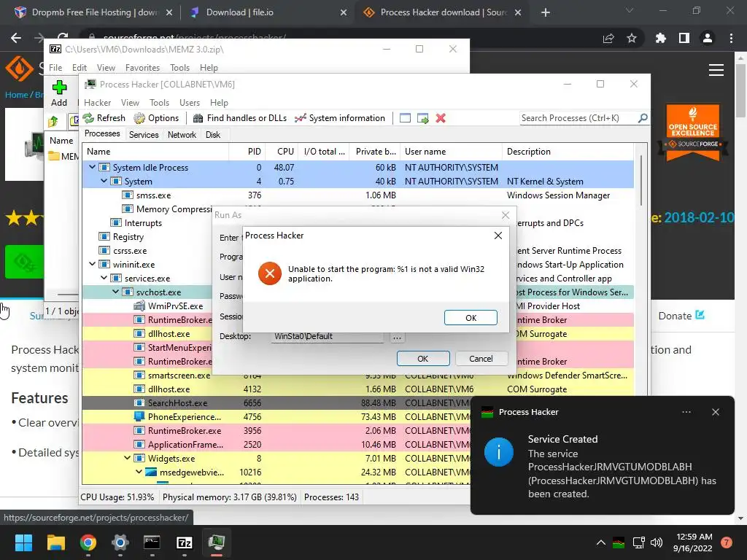
Task: Switch to the Services tab
Action: pyautogui.click(x=144, y=135)
